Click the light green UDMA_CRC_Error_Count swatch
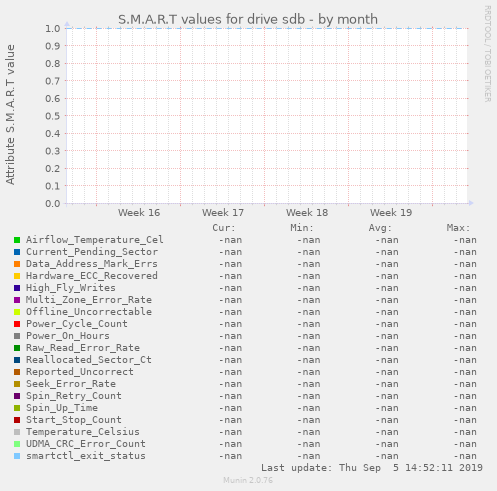Viewport: 497px width, 491px height. (x=17, y=444)
